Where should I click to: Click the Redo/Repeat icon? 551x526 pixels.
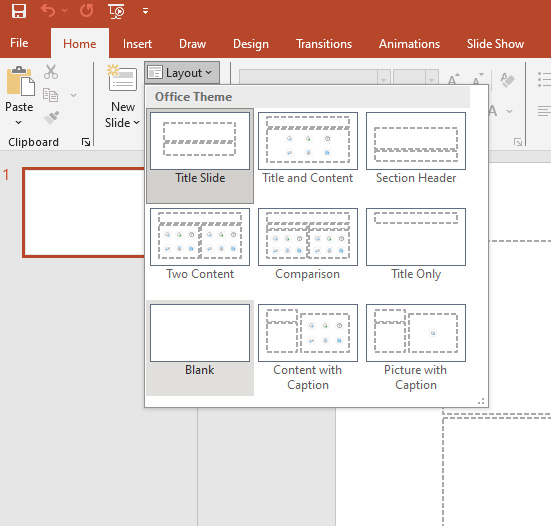[x=86, y=11]
